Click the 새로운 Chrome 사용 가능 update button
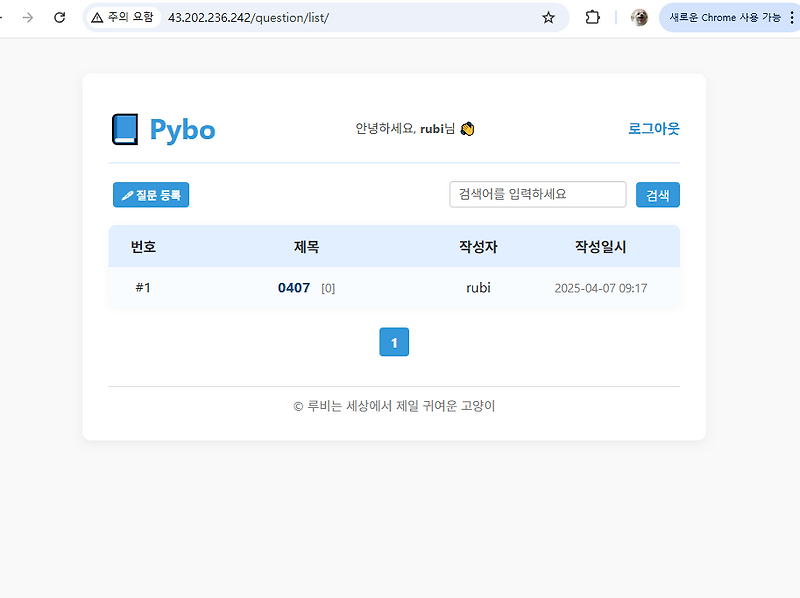Viewport: 800px width, 598px height. tap(722, 17)
